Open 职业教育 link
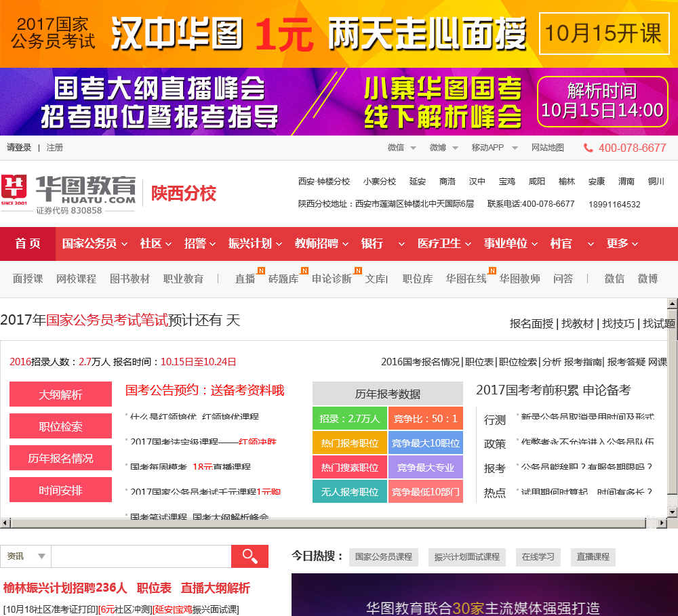678x616 pixels. click(x=183, y=279)
